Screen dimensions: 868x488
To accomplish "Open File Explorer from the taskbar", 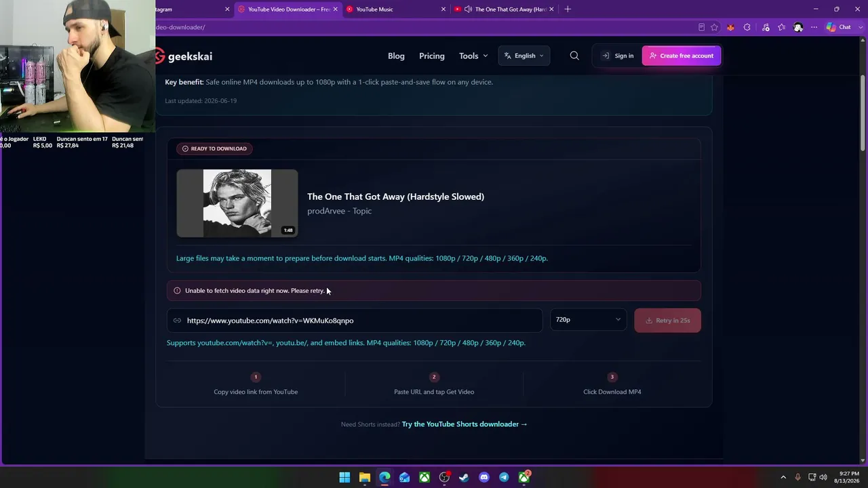I will coord(364,477).
